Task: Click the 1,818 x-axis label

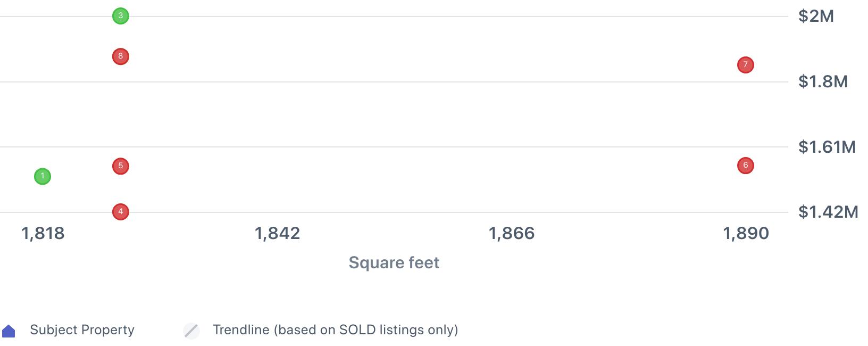Action: coord(43,233)
